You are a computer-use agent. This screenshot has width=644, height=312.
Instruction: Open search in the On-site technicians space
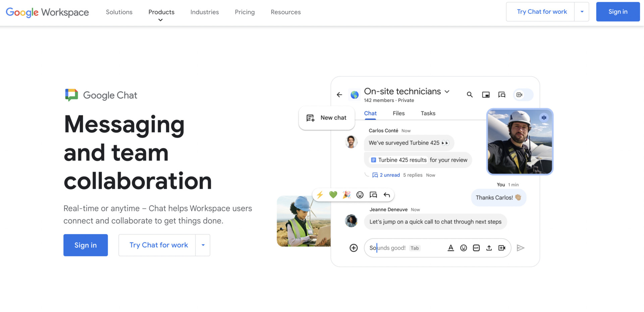470,95
